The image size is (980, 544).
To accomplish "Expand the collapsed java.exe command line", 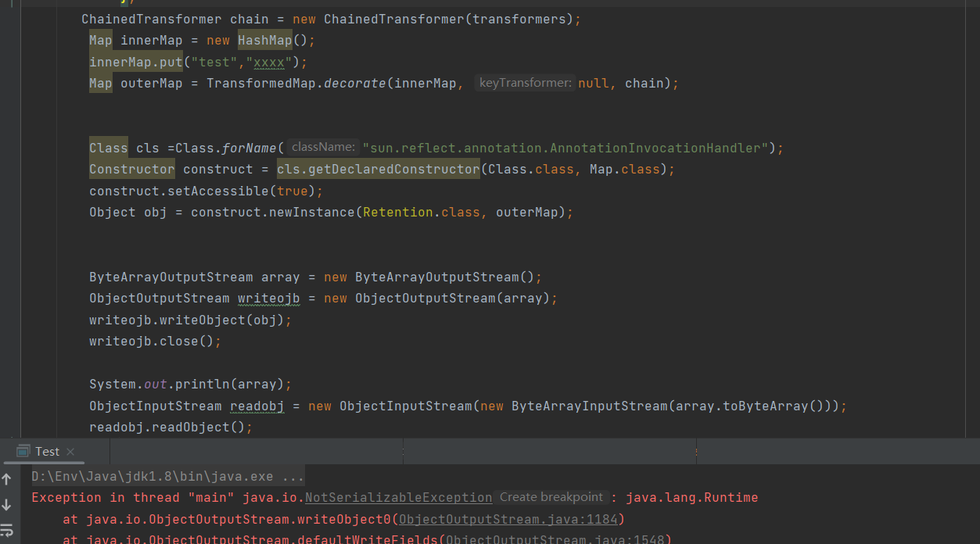I will pos(167,476).
